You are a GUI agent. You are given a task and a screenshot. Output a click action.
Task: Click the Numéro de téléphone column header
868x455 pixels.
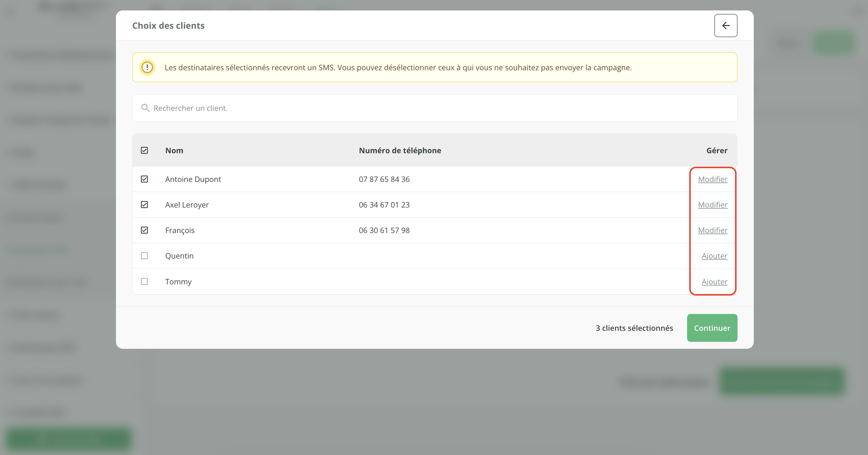pos(400,150)
